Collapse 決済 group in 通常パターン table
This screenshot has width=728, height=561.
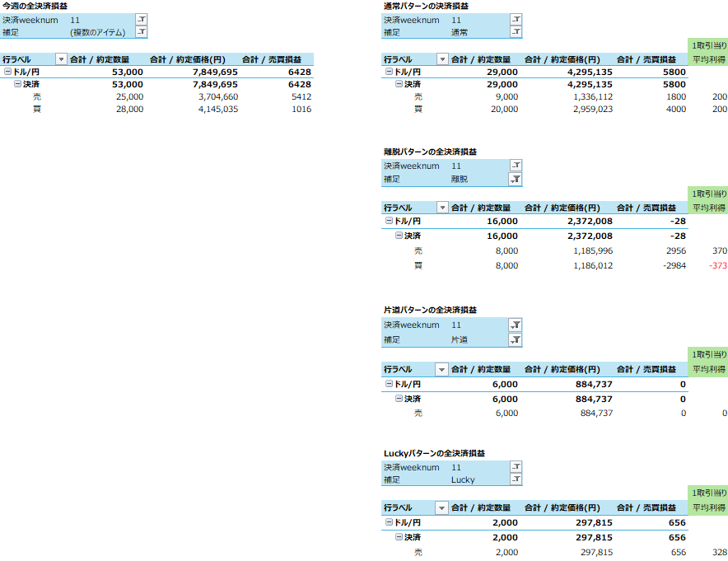click(399, 84)
